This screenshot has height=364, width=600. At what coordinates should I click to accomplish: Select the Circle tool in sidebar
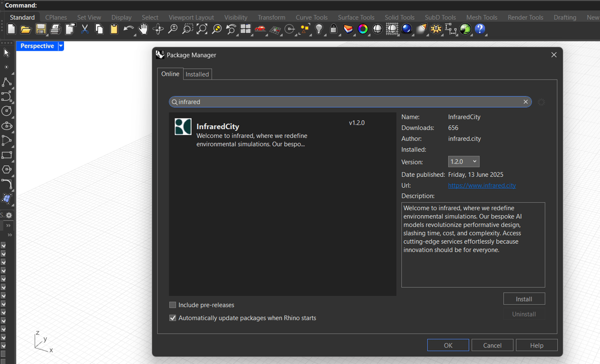(7, 111)
